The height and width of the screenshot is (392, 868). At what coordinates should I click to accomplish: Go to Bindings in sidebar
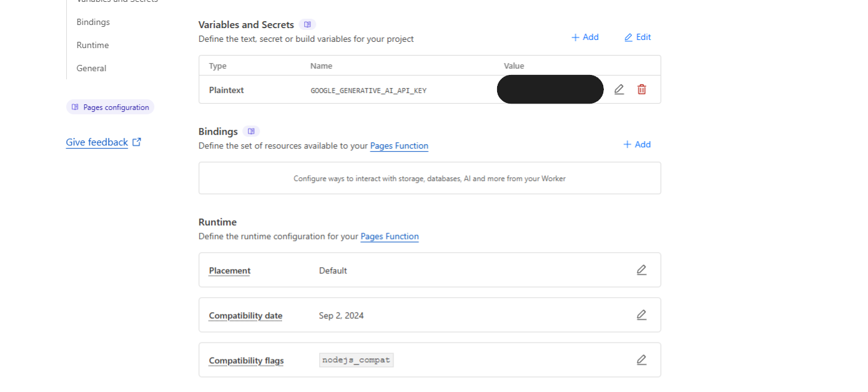(x=93, y=22)
